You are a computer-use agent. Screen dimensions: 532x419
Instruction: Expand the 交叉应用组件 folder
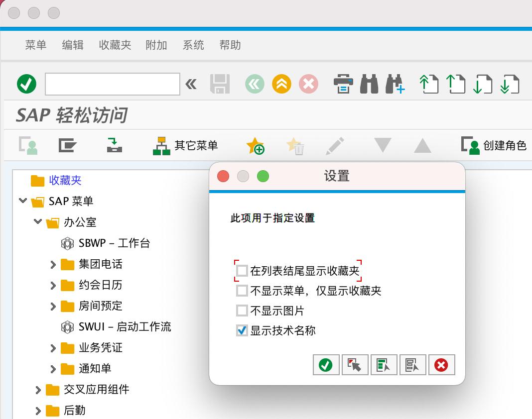click(38, 390)
